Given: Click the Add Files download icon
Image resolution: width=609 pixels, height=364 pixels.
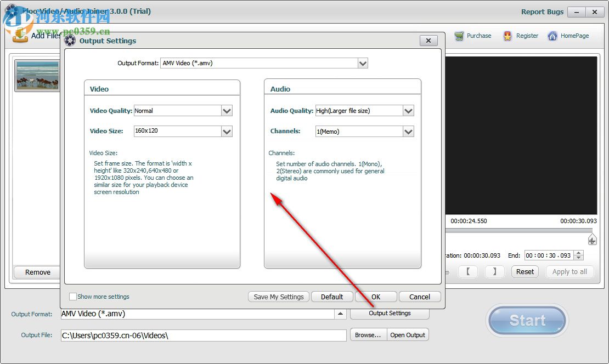Looking at the screenshot, I should 20,35.
